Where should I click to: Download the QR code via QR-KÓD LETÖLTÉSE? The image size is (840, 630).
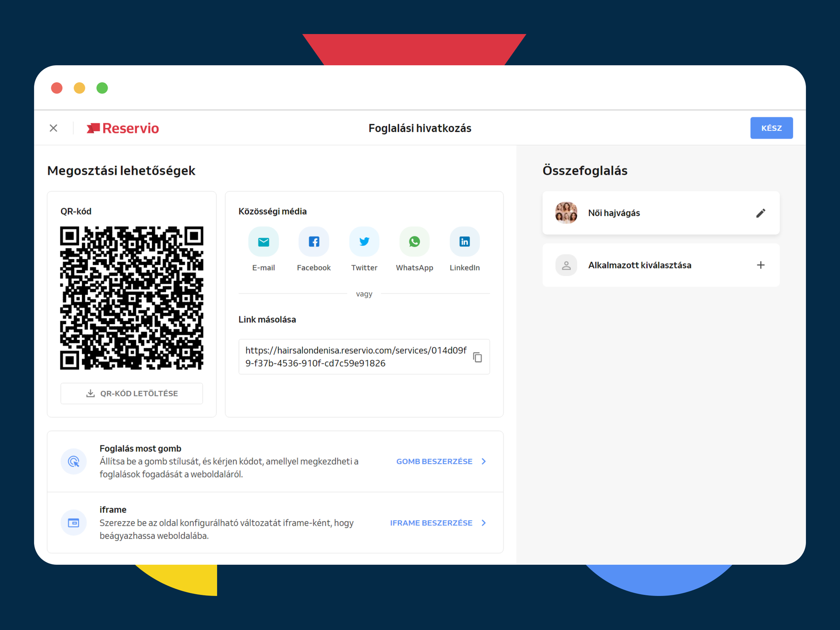[x=131, y=393]
